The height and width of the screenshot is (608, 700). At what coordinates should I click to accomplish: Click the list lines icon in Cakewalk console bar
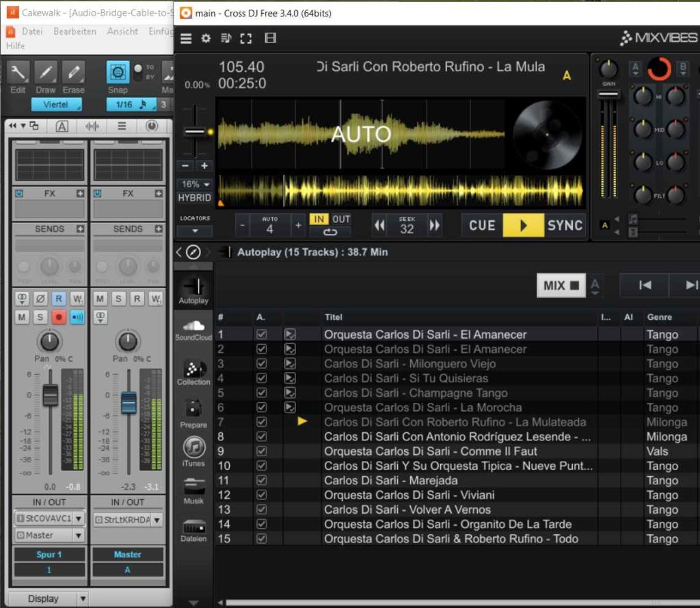click(x=122, y=127)
